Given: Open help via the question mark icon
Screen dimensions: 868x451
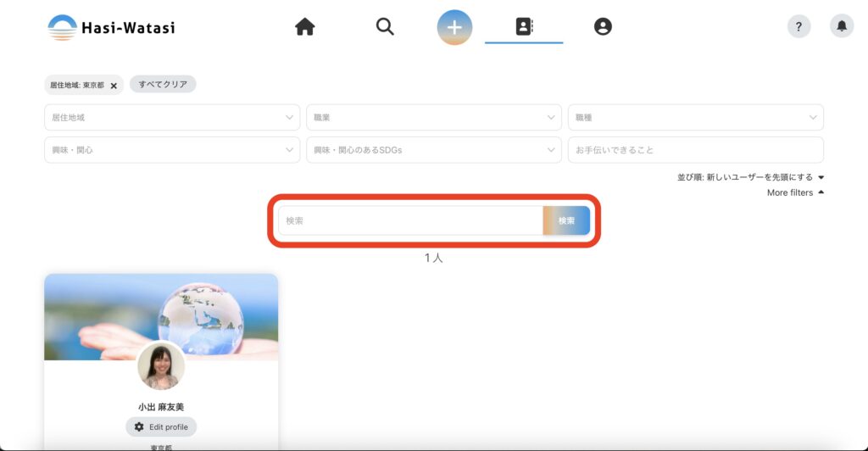Looking at the screenshot, I should pos(798,27).
